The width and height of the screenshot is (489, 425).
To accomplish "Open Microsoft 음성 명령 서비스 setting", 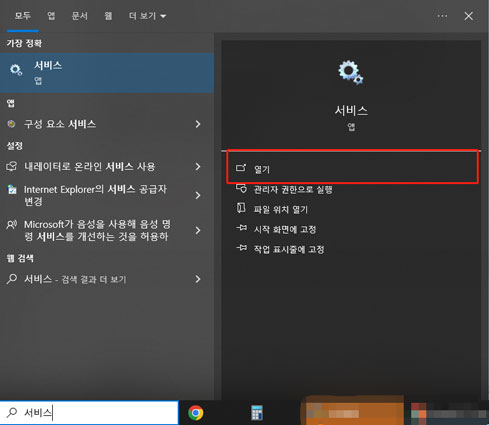I will click(107, 230).
